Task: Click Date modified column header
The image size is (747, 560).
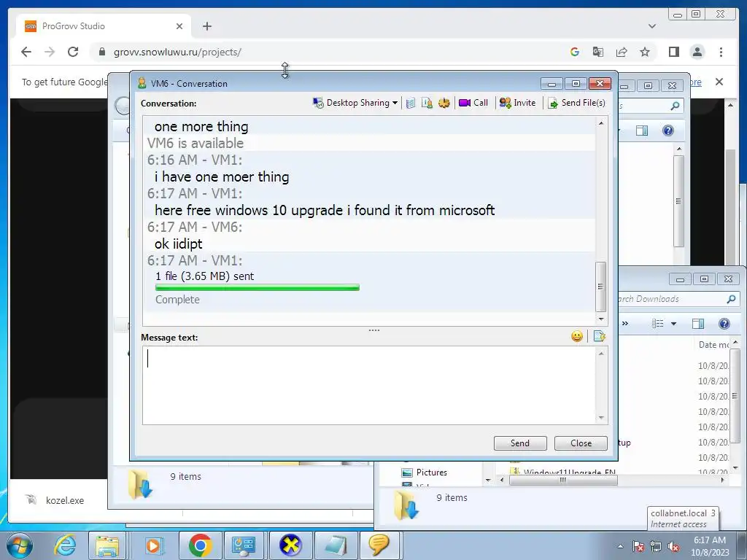Action: pos(713,345)
